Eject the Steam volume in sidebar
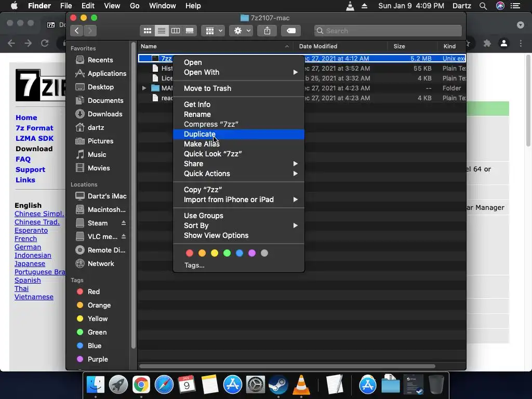This screenshot has height=399, width=532. click(124, 223)
